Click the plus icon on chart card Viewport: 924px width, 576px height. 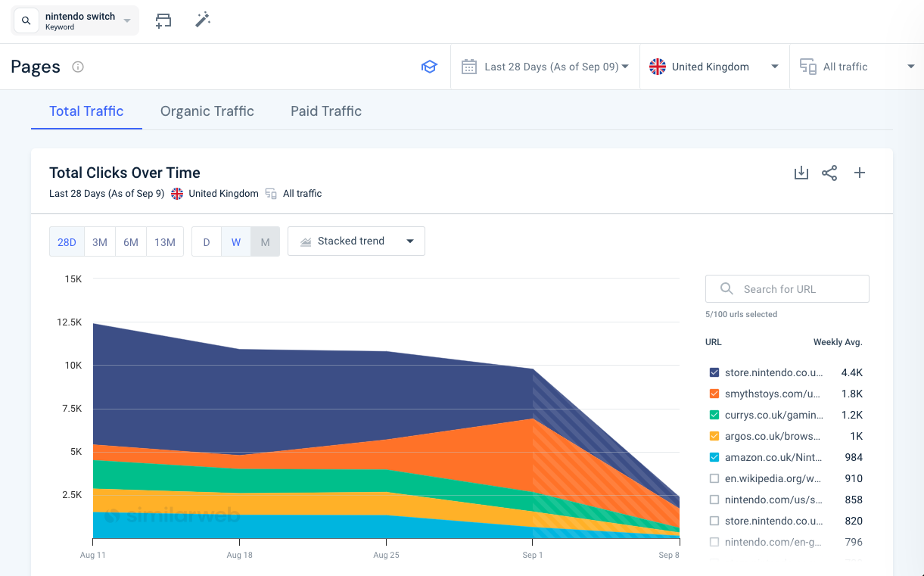[860, 173]
